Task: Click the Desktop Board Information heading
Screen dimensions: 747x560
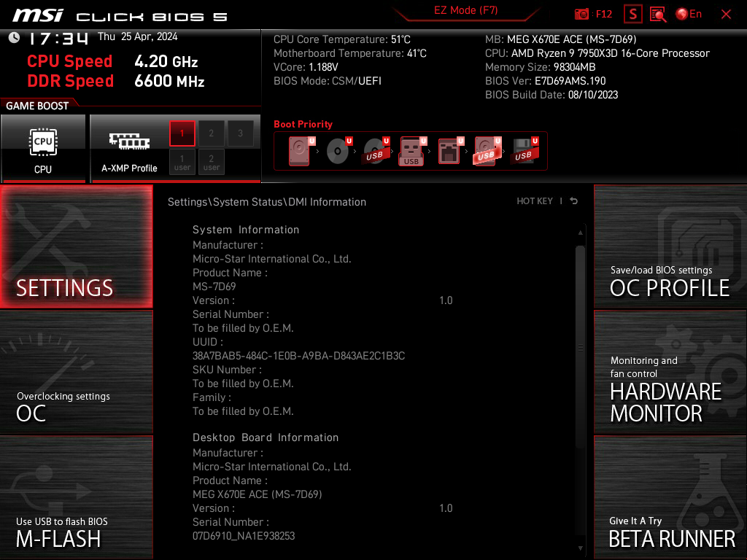Action: [x=266, y=437]
